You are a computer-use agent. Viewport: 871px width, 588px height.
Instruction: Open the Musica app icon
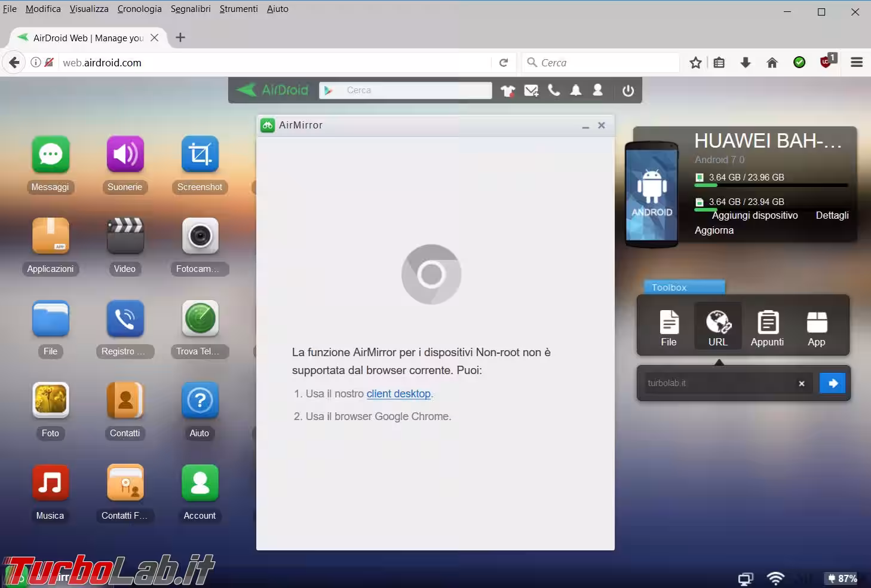pyautogui.click(x=51, y=483)
